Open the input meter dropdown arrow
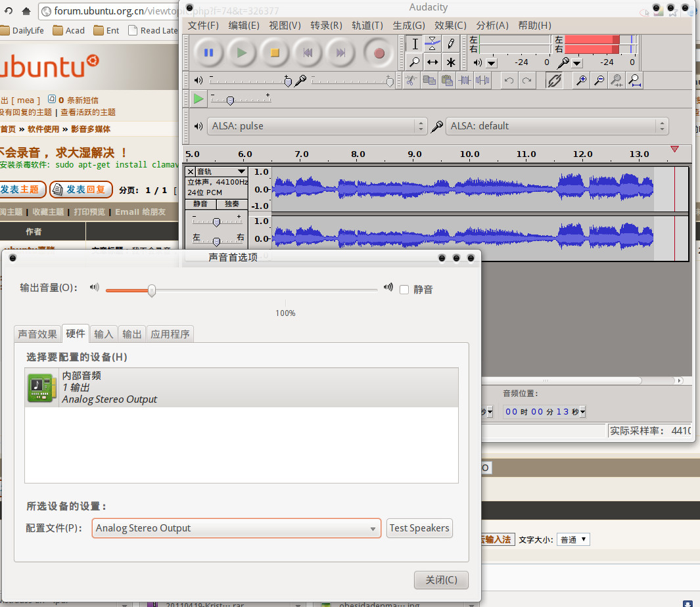Image resolution: width=700 pixels, height=607 pixels. pyautogui.click(x=577, y=63)
